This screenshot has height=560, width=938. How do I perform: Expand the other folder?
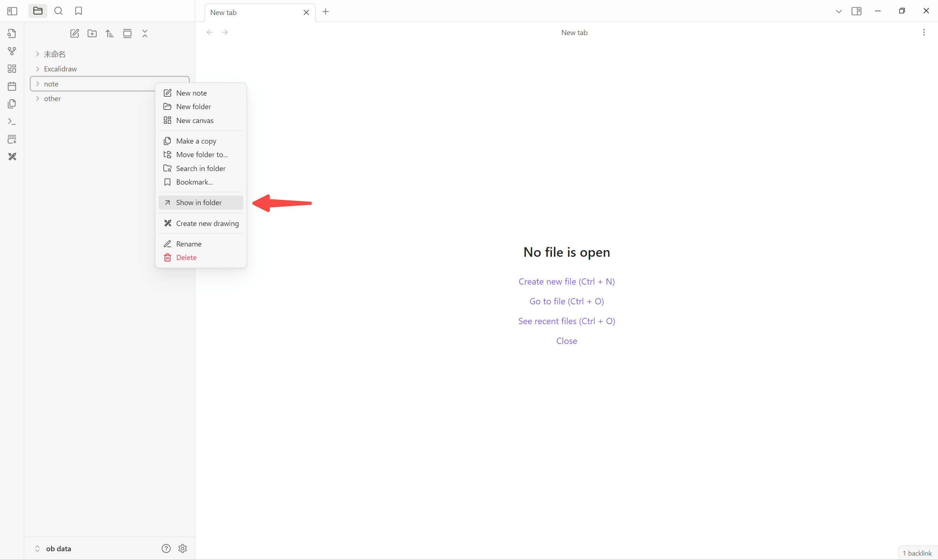click(52, 99)
